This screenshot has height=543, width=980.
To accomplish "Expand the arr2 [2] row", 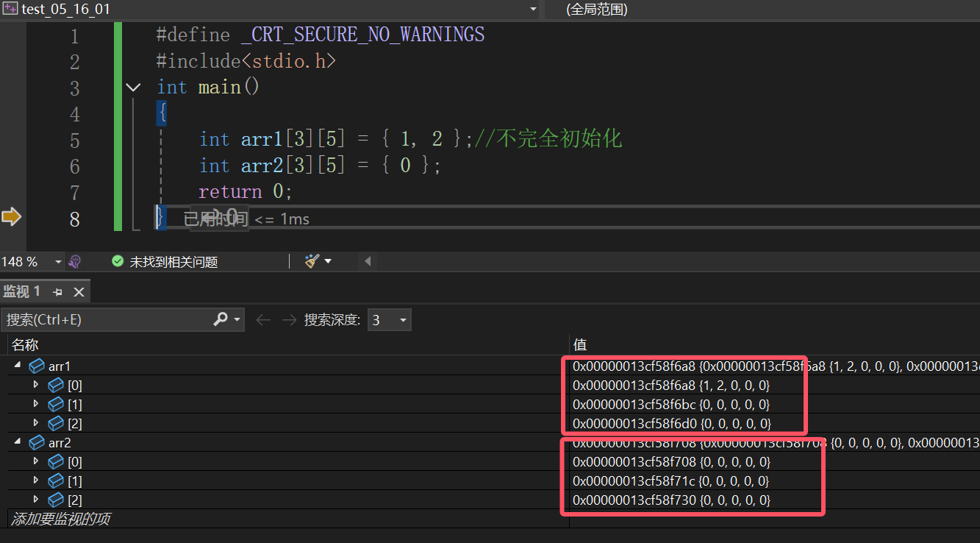I will click(x=36, y=500).
